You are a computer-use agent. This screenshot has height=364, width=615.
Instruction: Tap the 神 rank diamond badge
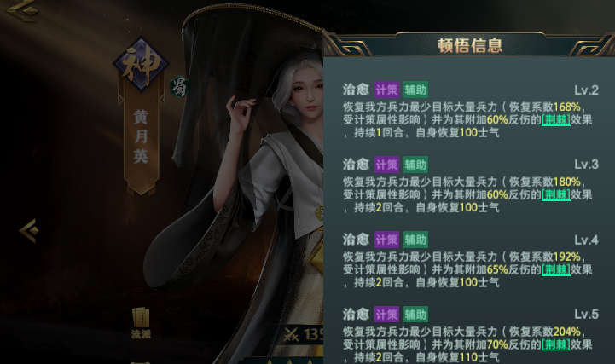(x=142, y=64)
